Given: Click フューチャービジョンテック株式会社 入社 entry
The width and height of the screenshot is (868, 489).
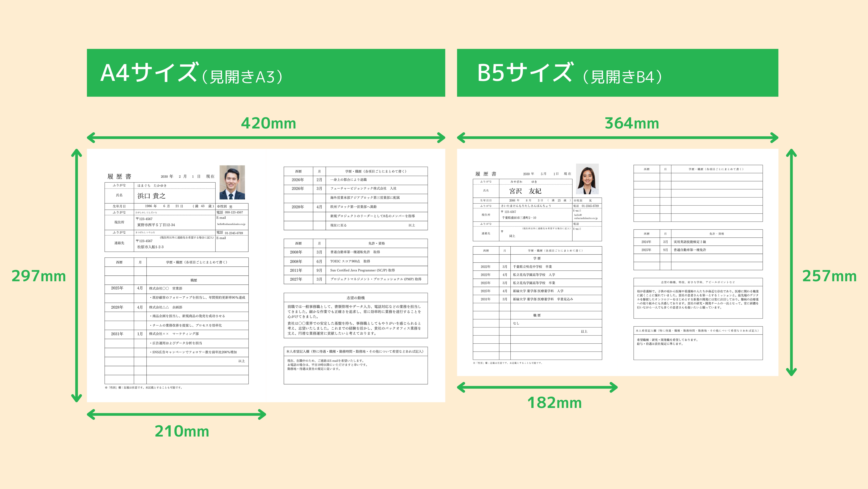Looking at the screenshot, I should (363, 189).
